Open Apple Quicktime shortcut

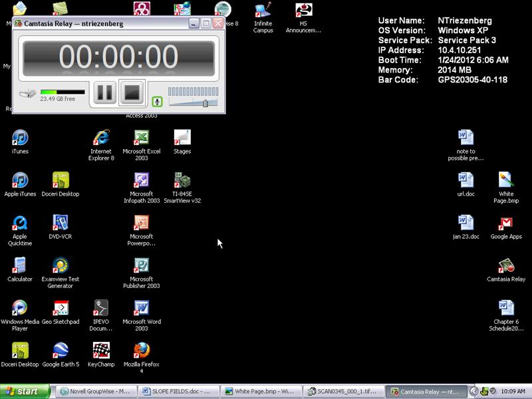[20, 230]
